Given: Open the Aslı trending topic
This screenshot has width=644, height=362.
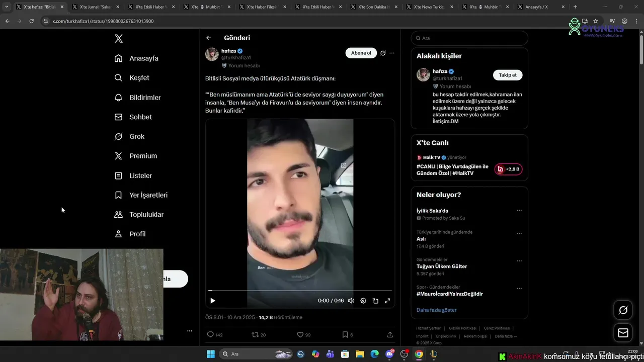Looking at the screenshot, I should 421,239.
